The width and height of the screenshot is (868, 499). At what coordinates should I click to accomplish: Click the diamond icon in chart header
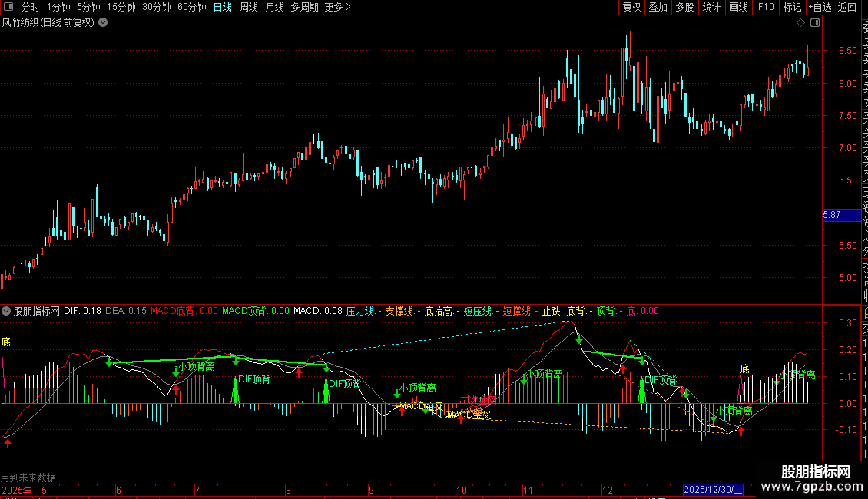(800, 23)
